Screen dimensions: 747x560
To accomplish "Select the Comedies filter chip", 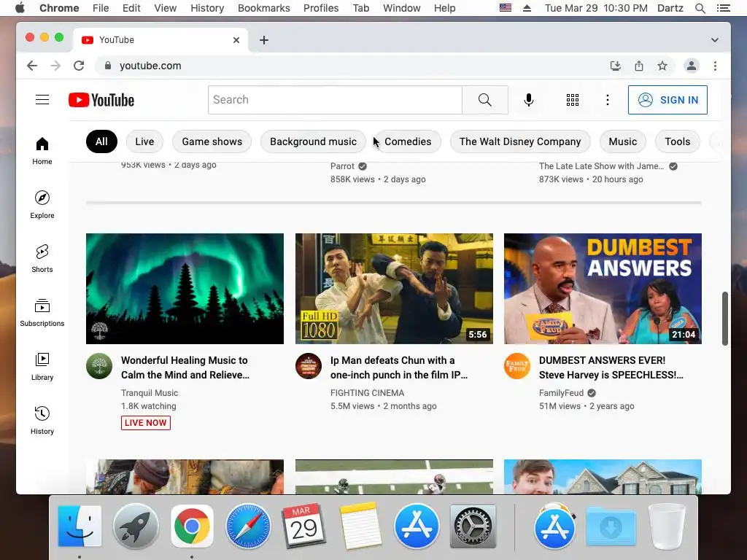I will coord(408,141).
